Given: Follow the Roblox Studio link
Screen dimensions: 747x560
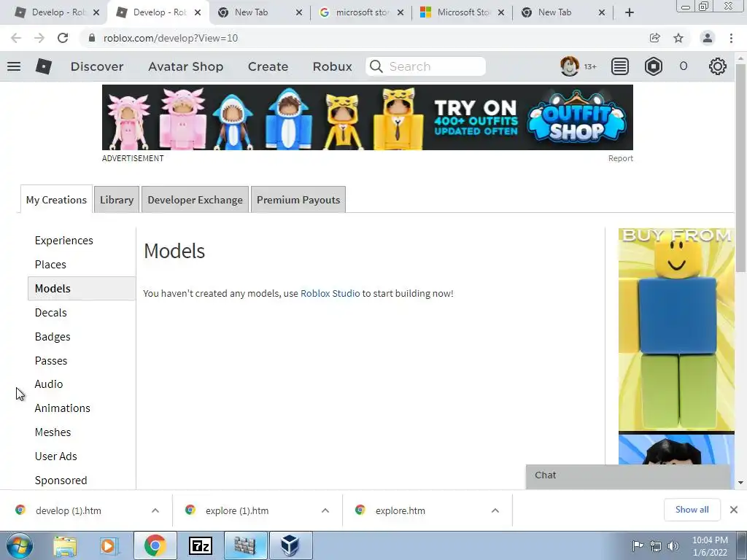Looking at the screenshot, I should tap(330, 293).
